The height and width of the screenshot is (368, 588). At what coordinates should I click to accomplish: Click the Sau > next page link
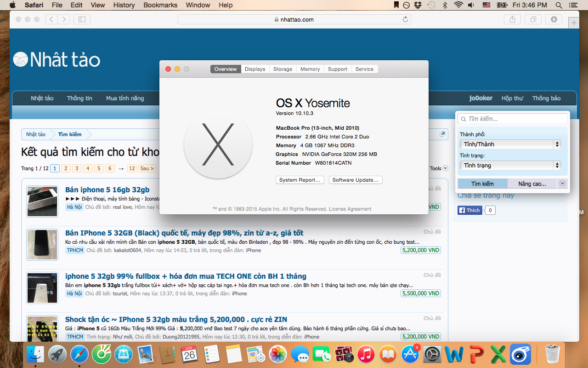click(147, 168)
